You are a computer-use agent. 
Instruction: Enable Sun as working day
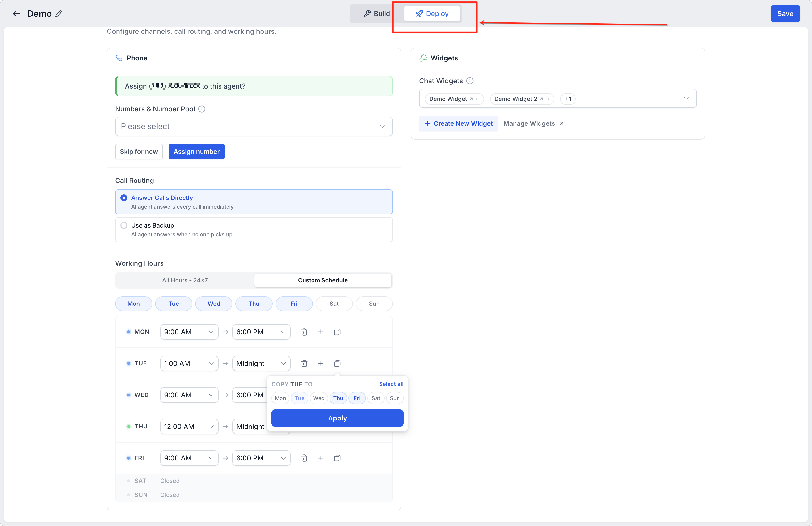[374, 304]
